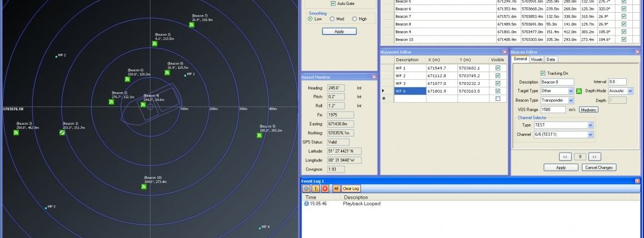The height and width of the screenshot is (238, 644).
Task: Close the Vessel Monitor panel
Action: 374,77
